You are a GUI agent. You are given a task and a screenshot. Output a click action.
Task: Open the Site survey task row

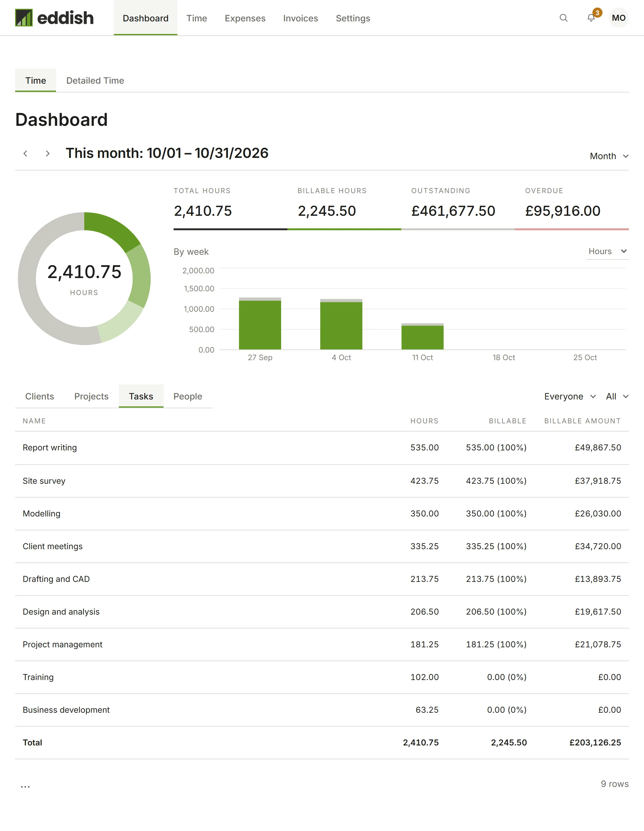[x=322, y=481]
